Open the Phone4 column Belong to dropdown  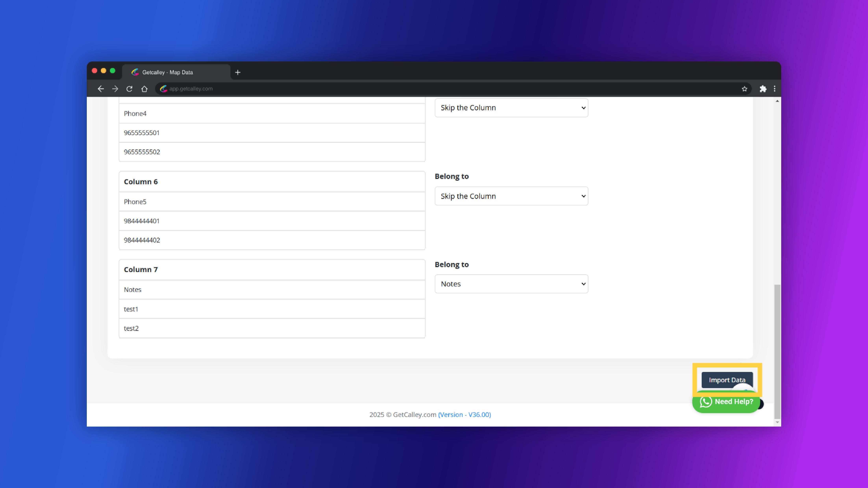(511, 108)
